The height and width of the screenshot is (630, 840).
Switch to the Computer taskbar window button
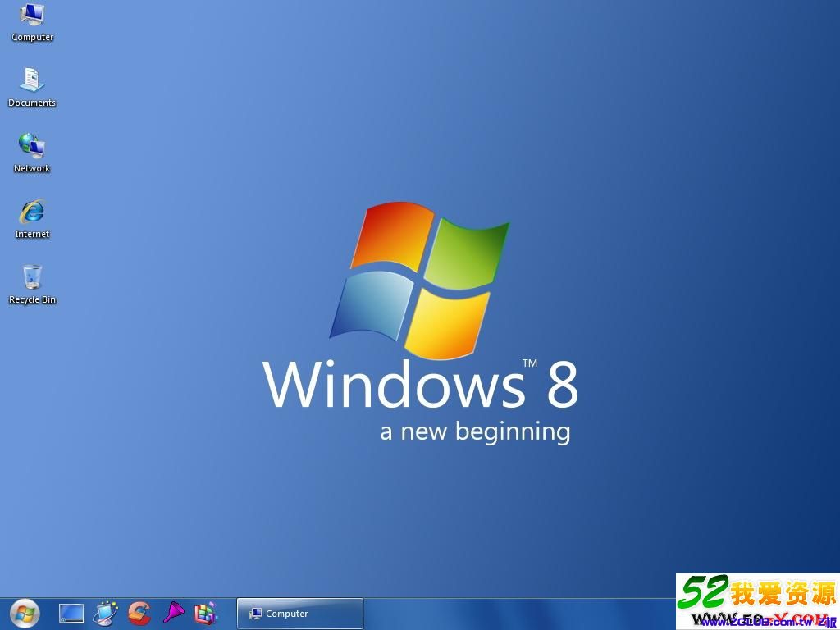300,614
